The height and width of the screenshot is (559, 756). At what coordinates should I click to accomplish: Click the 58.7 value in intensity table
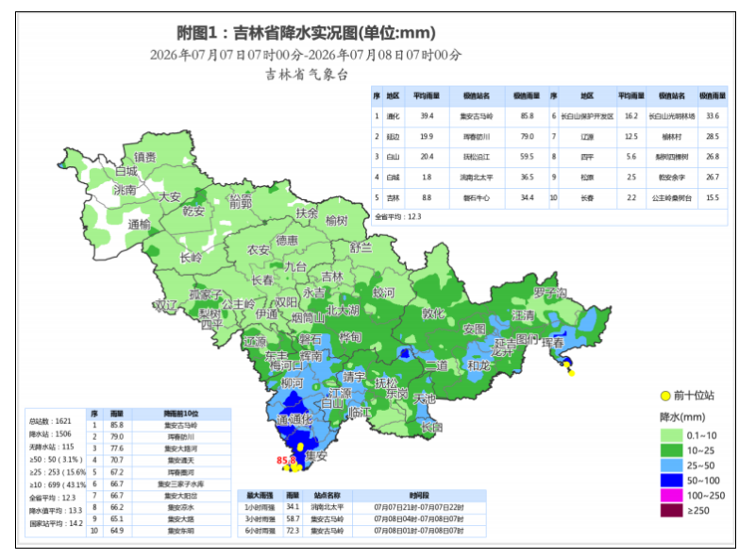click(x=293, y=519)
